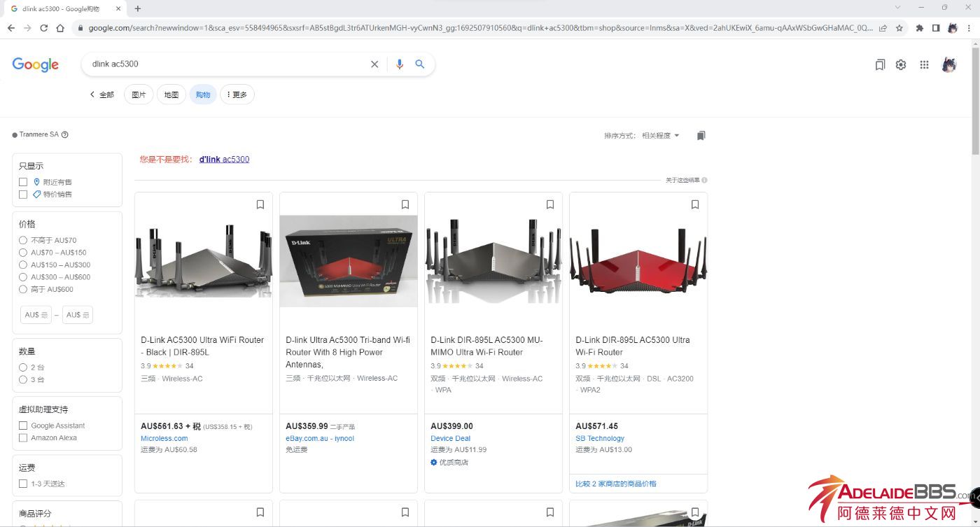
Task: Open saved items icon beside sort menu
Action: [701, 136]
